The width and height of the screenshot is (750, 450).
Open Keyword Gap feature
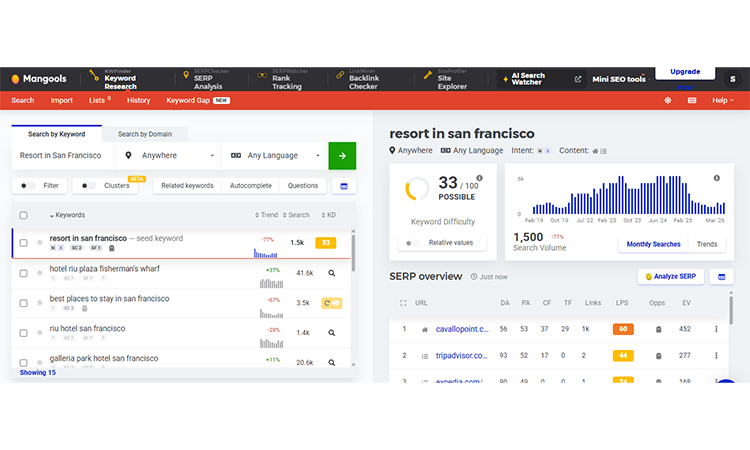[x=198, y=100]
